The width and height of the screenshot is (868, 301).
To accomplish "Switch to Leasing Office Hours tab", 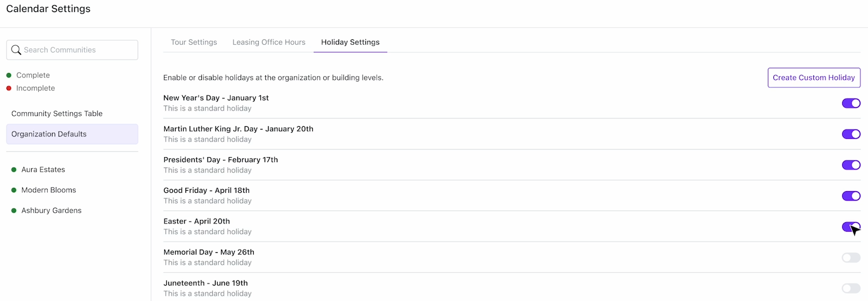I will click(x=269, y=42).
